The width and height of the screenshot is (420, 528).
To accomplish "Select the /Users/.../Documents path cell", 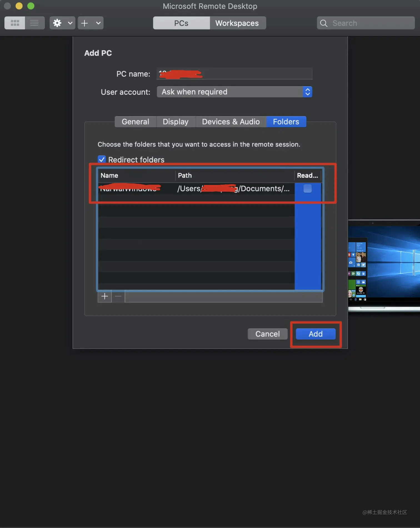I will [235, 189].
